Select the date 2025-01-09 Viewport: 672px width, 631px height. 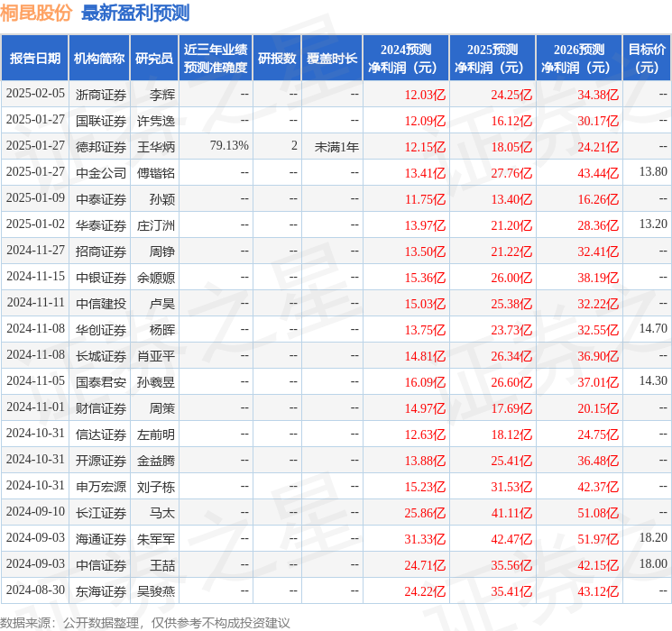pyautogui.click(x=35, y=198)
